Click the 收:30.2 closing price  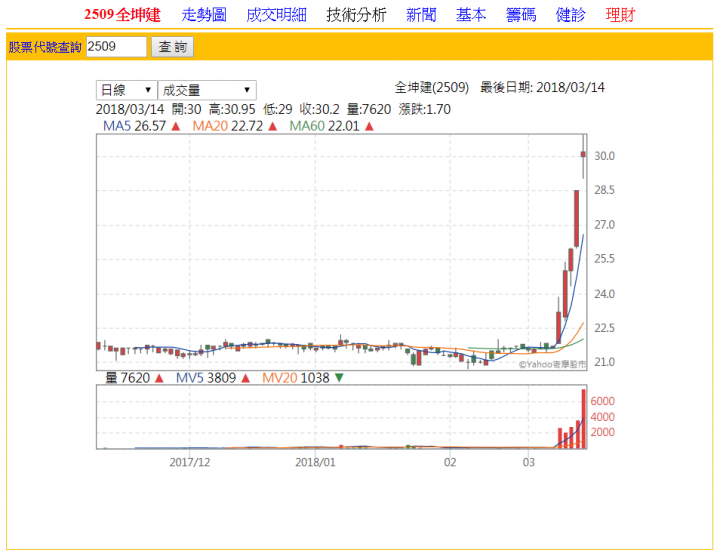[x=320, y=109]
